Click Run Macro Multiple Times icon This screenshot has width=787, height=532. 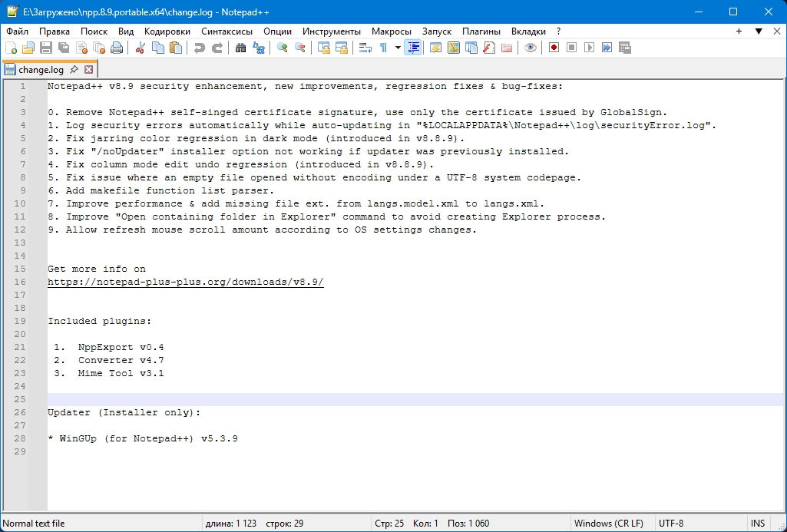[x=607, y=48]
